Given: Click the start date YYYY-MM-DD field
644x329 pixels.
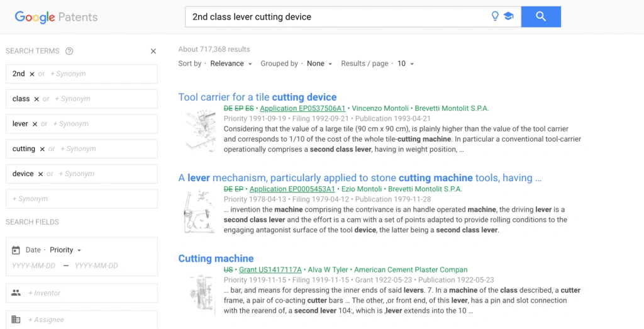Looking at the screenshot, I should click(34, 265).
